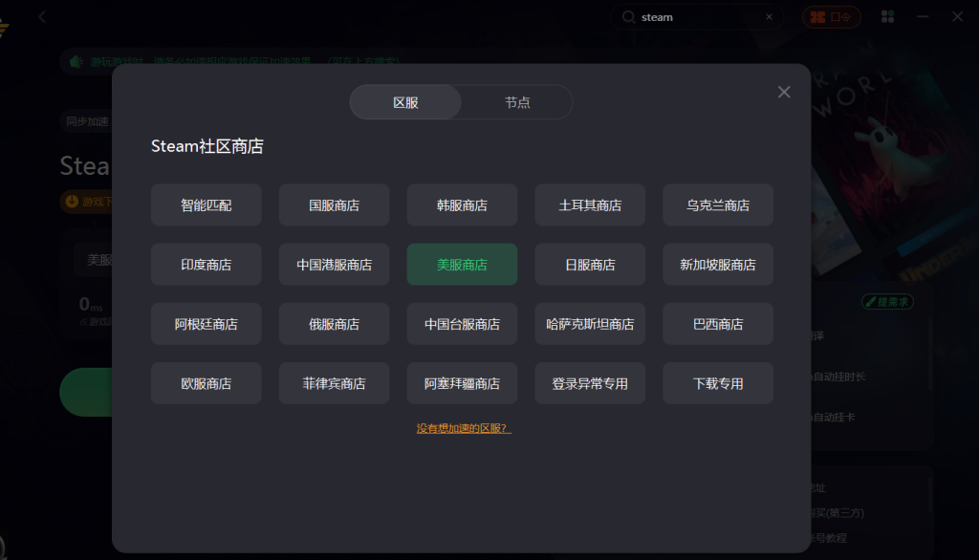Clear the steam search text
The height and width of the screenshot is (560, 979).
tap(770, 17)
